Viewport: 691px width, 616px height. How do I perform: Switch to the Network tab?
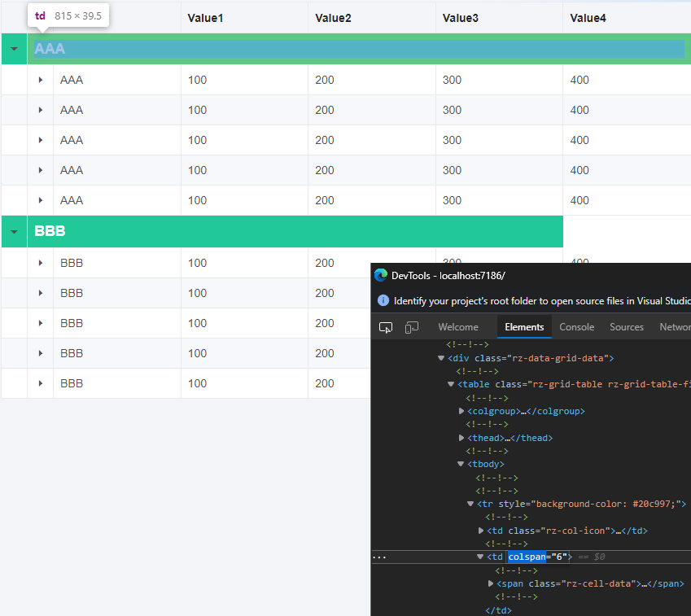click(x=676, y=326)
